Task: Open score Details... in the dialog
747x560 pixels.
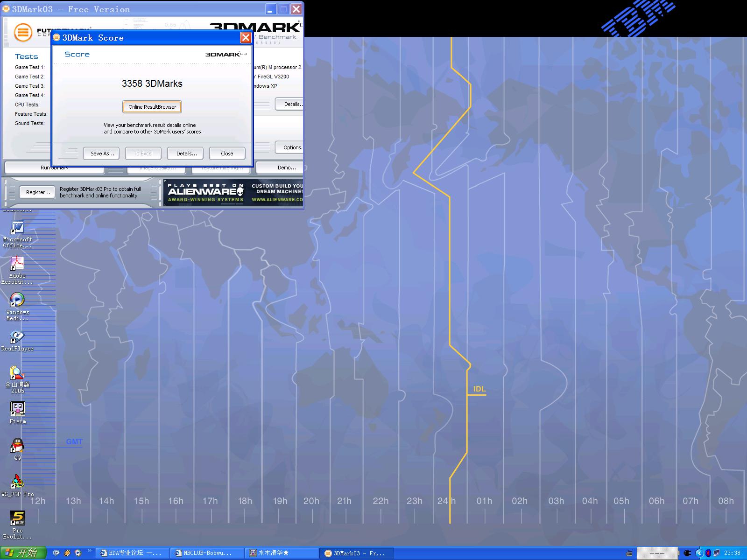Action: click(185, 154)
